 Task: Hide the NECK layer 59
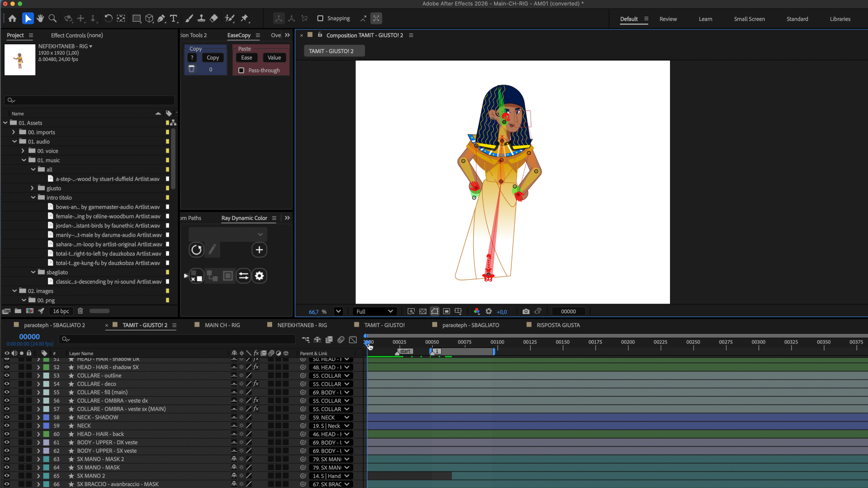(7, 426)
